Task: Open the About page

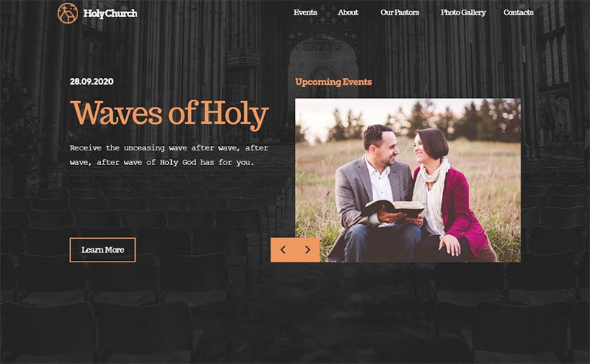Action: click(348, 13)
